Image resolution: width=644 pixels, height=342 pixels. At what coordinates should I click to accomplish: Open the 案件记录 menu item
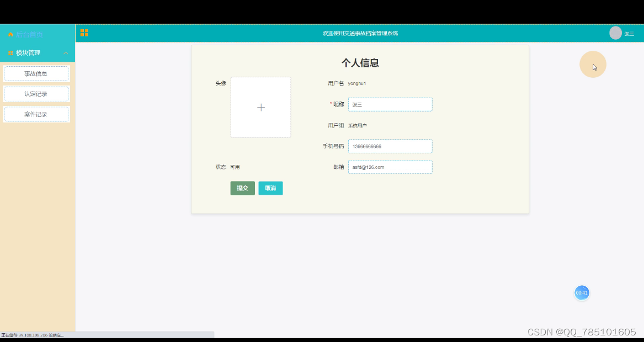click(36, 114)
